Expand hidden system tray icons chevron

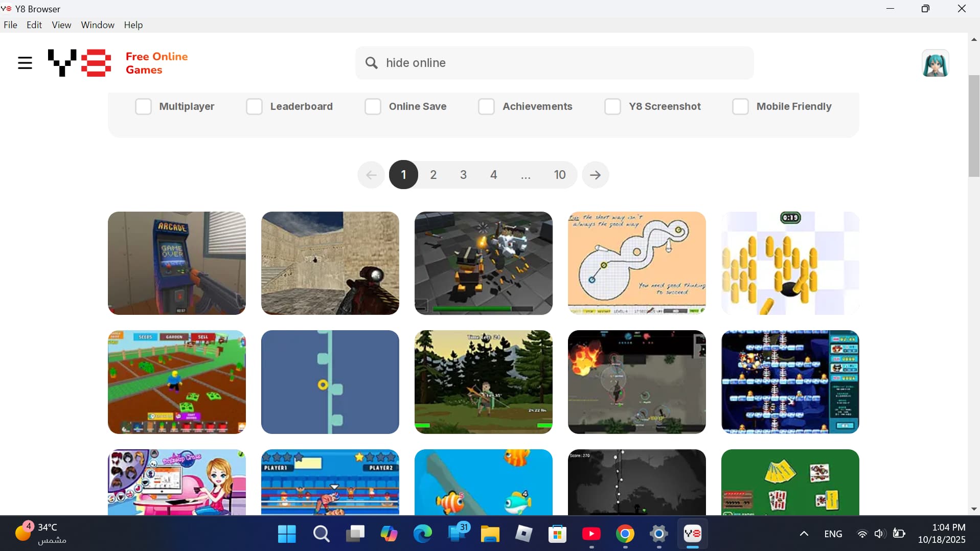tap(804, 534)
